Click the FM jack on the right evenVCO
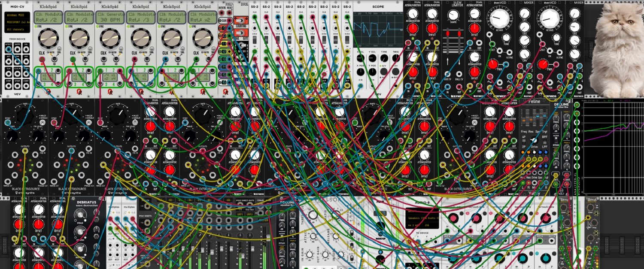This screenshot has height=269, width=644. (x=550, y=51)
